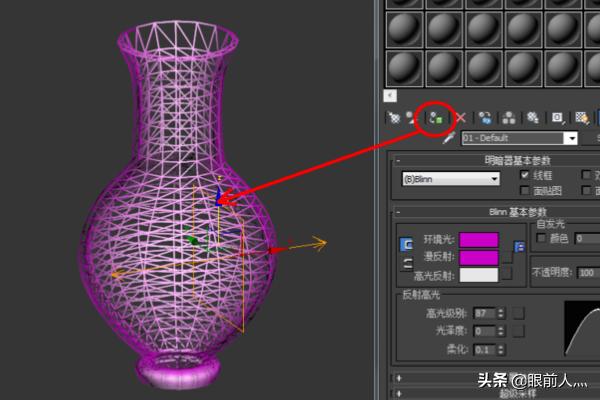Click Put to Library icon
This screenshot has height=400, width=600.
533,117
